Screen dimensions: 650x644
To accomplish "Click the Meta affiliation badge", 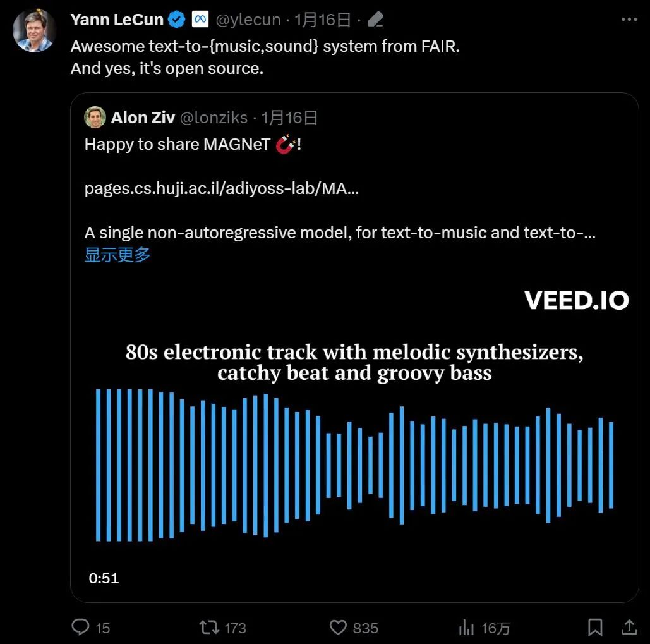I will click(200, 20).
